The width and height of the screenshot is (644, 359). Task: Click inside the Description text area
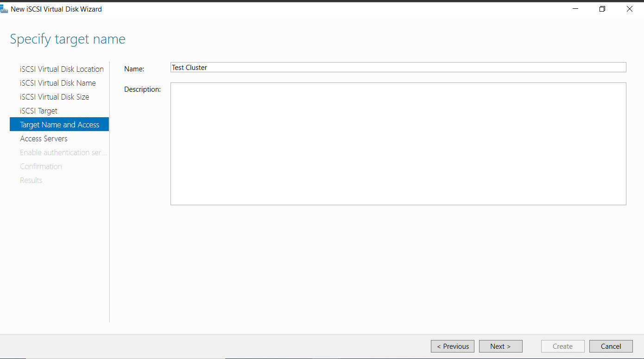point(398,144)
